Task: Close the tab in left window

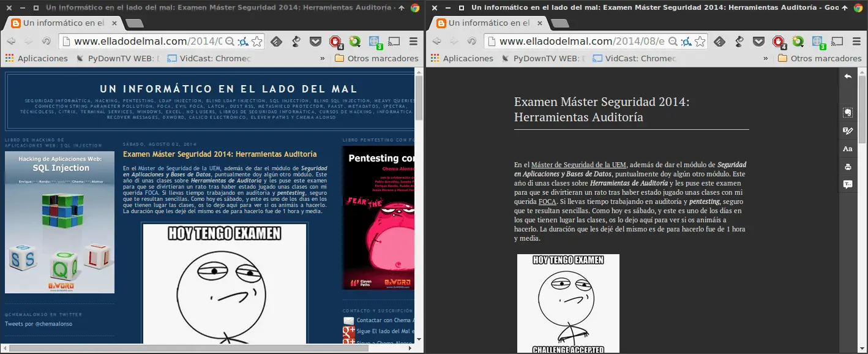Action: [x=113, y=23]
